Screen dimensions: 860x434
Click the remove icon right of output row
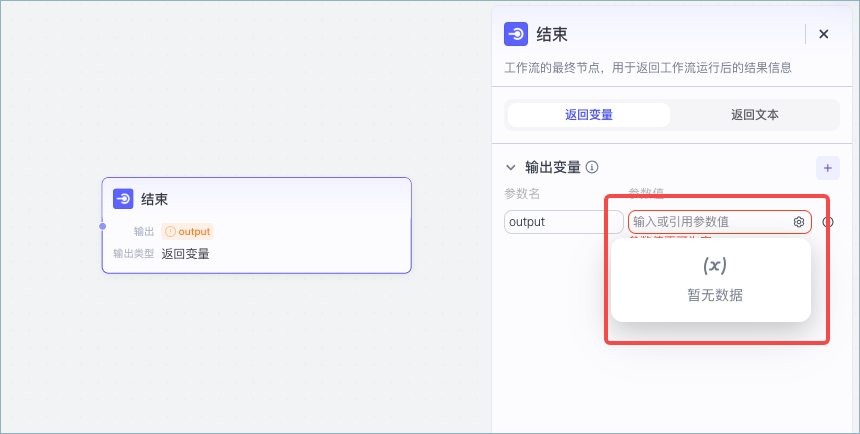click(828, 222)
